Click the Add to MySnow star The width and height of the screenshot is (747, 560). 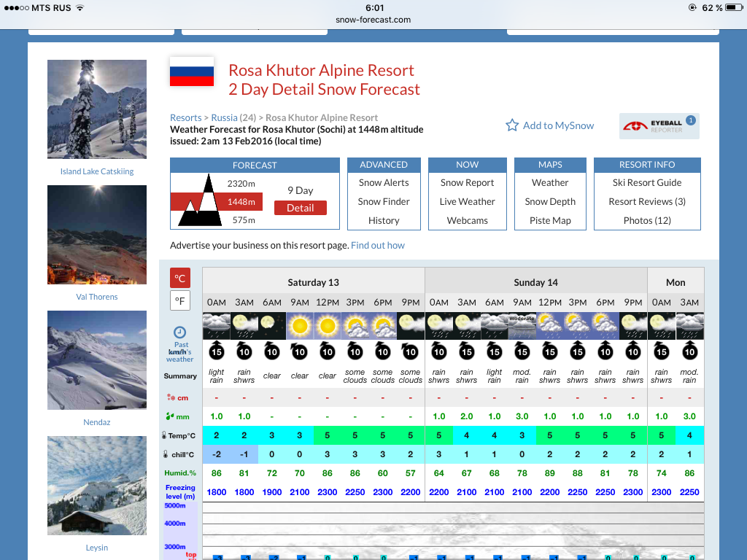click(512, 125)
